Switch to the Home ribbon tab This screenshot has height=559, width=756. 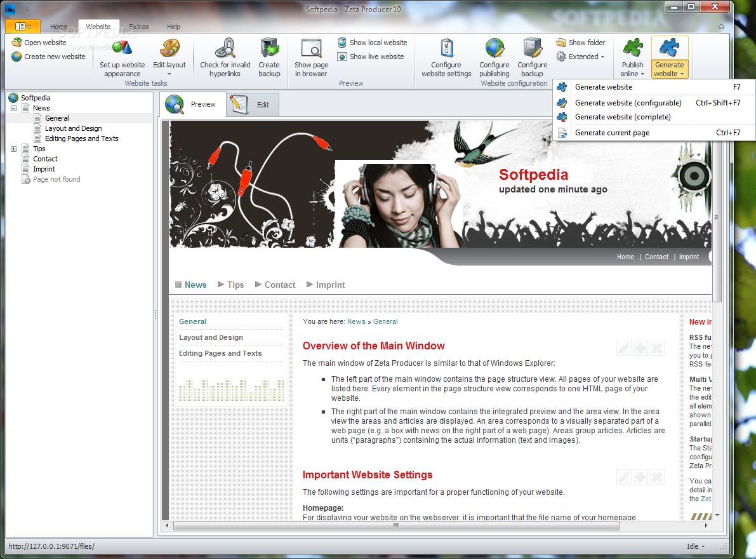click(59, 27)
